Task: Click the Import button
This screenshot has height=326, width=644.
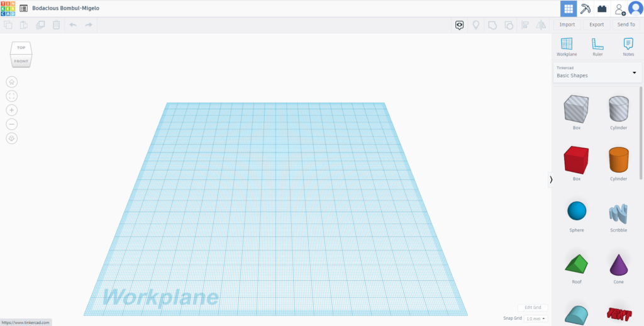Action: point(567,25)
